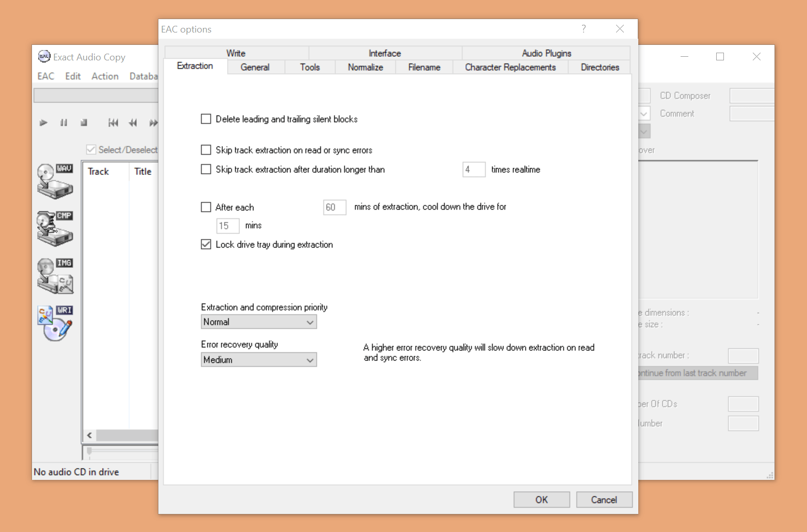Confirm options with the OK button
Viewport: 807px width, 532px height.
[x=541, y=499]
